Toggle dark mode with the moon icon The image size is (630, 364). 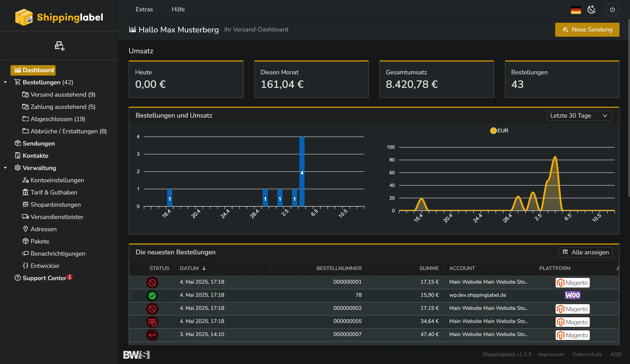tap(591, 9)
